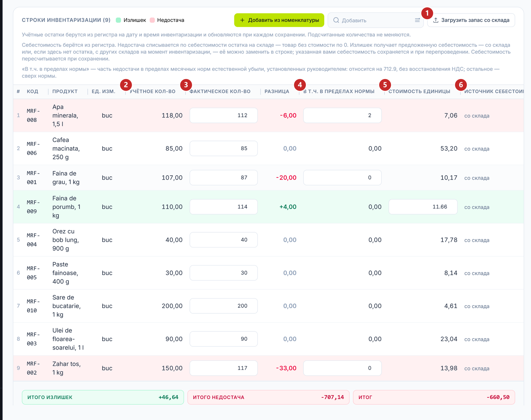Image resolution: width=531 pixels, height=420 pixels.
Task: Click the Код column header
Action: coord(33,91)
